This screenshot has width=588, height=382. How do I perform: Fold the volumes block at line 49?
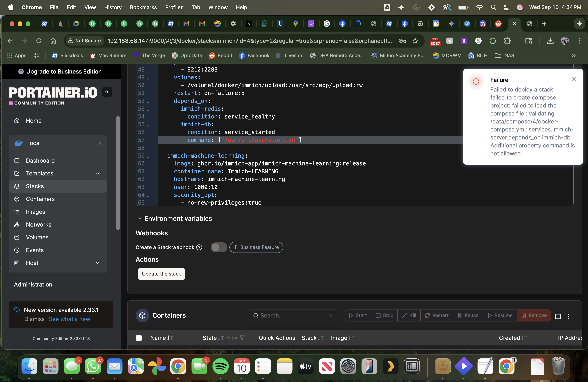pos(148,78)
